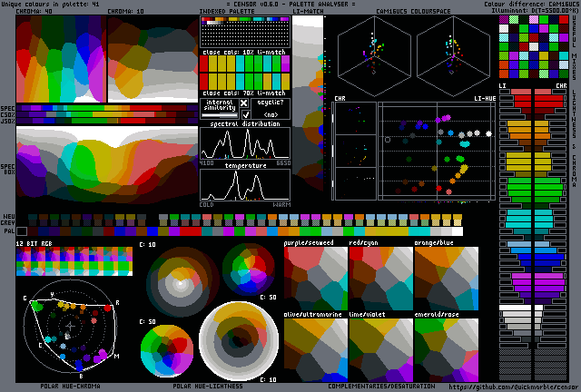The image size is (581, 392).
Task: Click the temperature cold-warm graph
Action: [x=244, y=184]
